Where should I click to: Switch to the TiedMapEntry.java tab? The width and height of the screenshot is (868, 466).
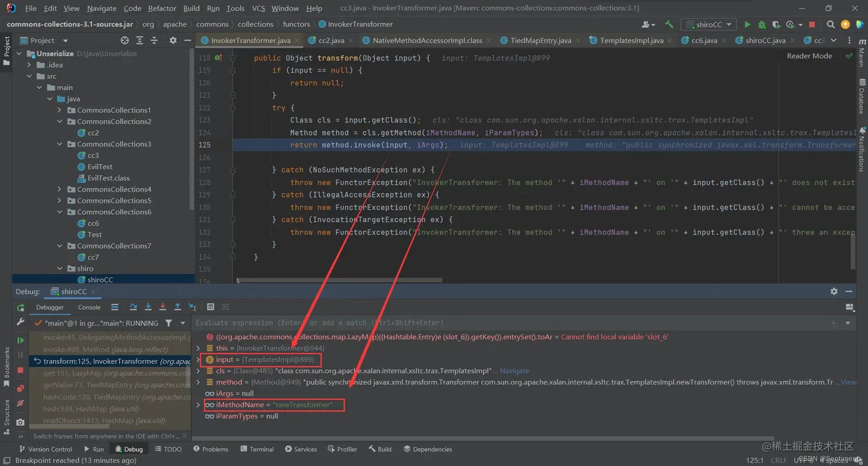coord(540,40)
